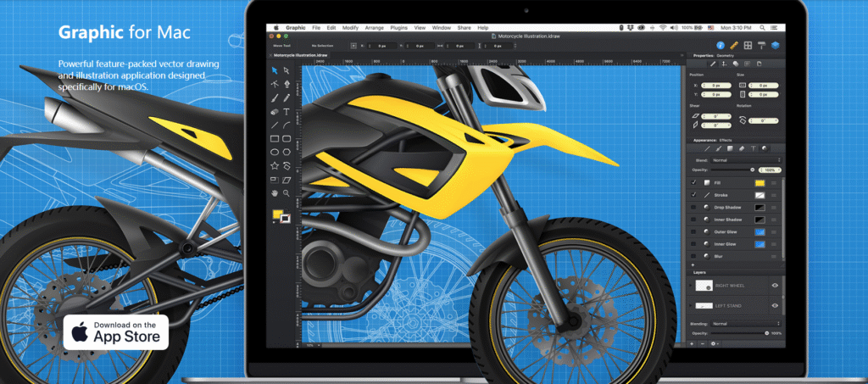Open the Layers Blending dropdown

[746, 323]
